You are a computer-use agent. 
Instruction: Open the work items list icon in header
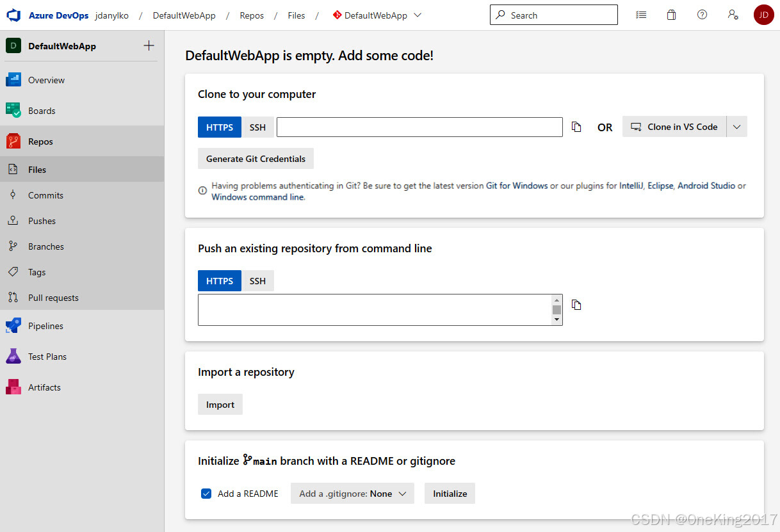coord(641,15)
